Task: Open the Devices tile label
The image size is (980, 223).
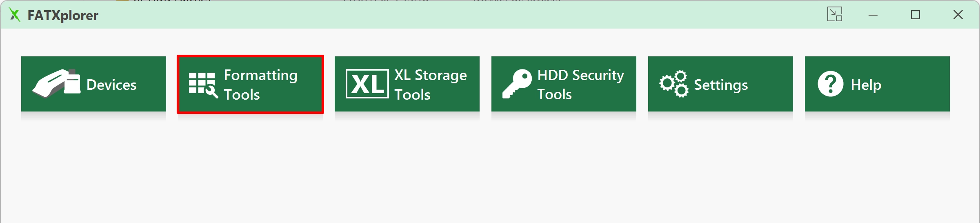Action: 111,85
